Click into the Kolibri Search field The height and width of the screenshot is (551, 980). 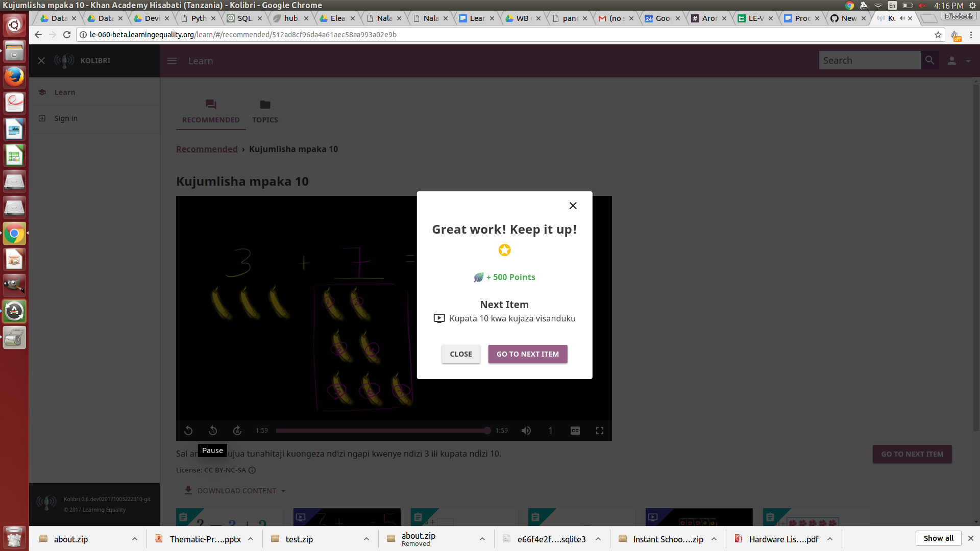[869, 60]
